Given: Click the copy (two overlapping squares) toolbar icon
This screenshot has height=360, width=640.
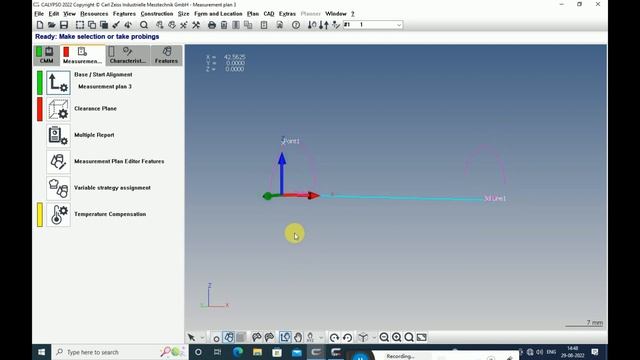Looking at the screenshot, I should 92,25.
